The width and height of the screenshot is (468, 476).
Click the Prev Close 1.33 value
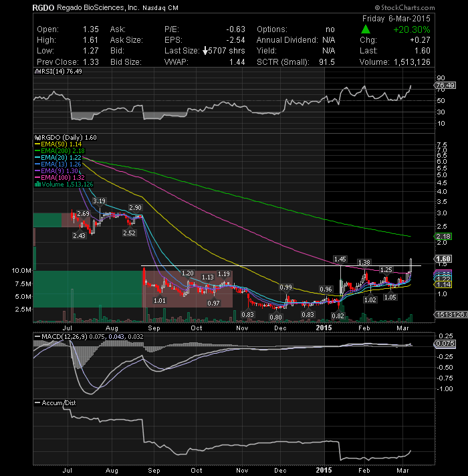[91, 62]
